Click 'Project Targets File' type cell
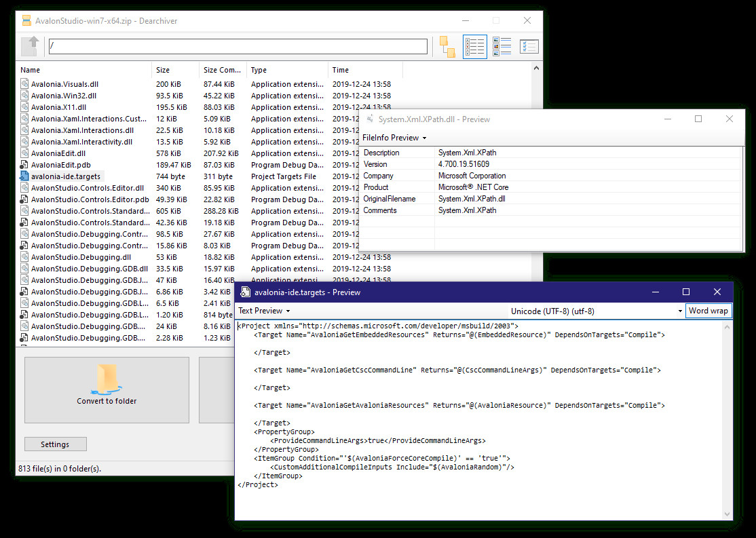The width and height of the screenshot is (756, 538). (x=284, y=176)
